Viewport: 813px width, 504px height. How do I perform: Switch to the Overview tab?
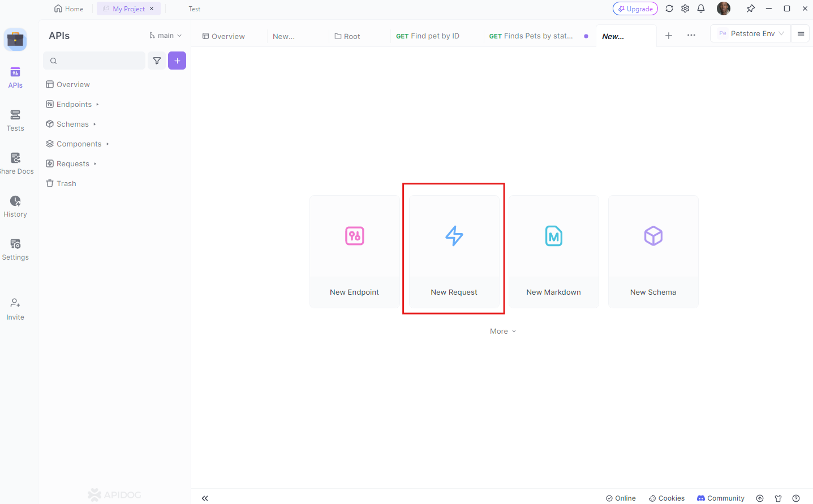point(223,36)
